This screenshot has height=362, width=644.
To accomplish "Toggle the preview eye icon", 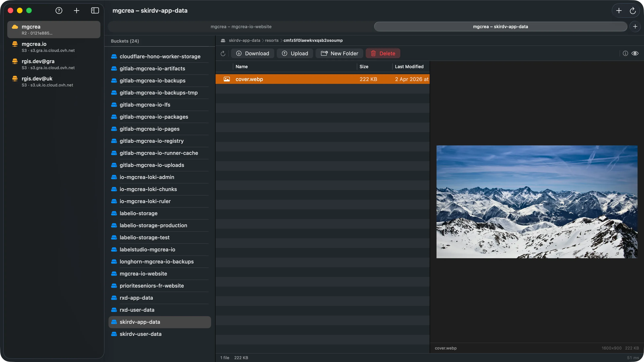I will point(635,53).
